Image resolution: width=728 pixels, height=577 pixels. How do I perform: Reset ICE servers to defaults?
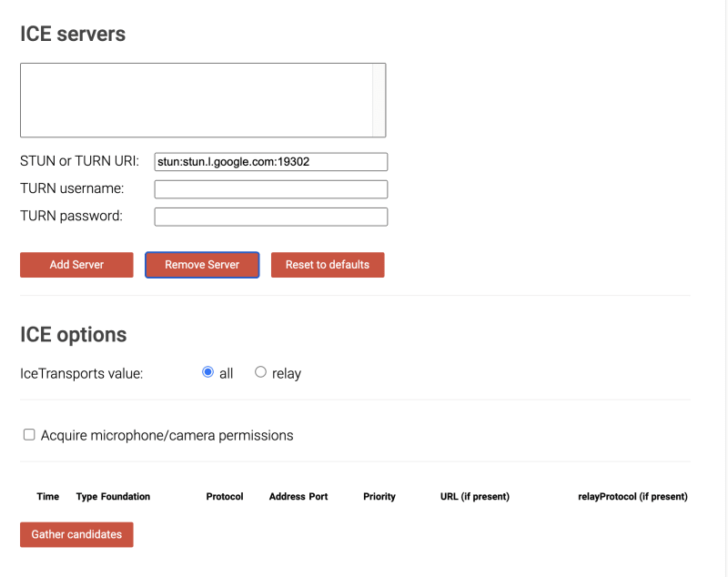pos(328,265)
